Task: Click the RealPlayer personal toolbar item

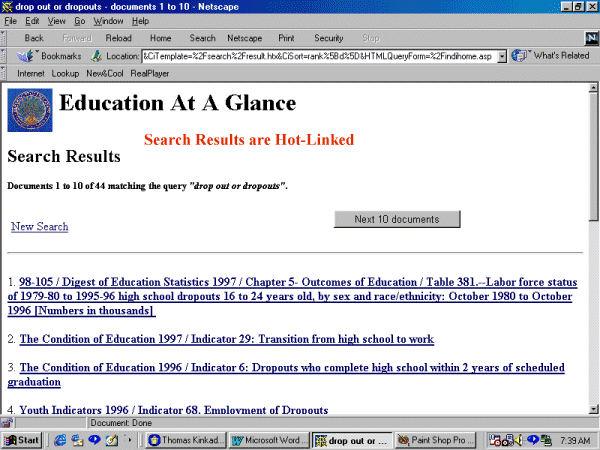Action: coord(149,73)
